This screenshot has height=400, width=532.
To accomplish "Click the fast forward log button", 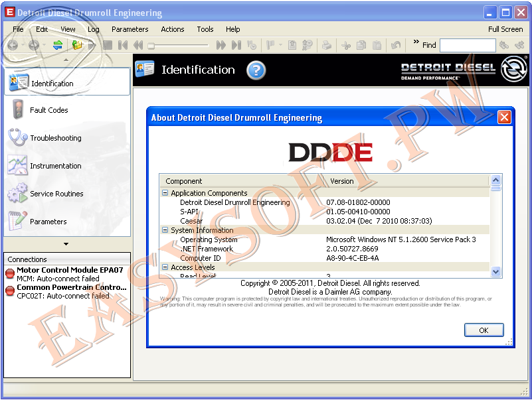I will point(221,45).
